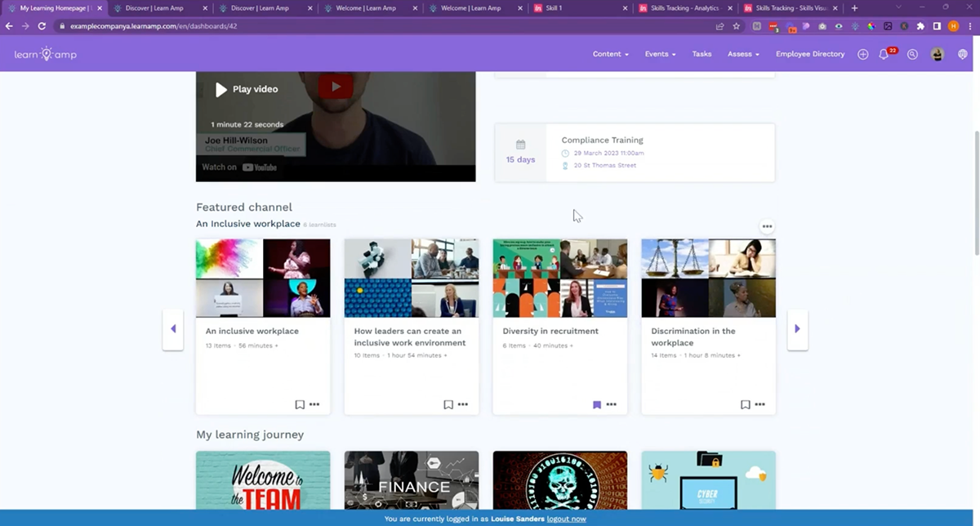This screenshot has width=980, height=526.
Task: Open the globe language icon
Action: 962,55
